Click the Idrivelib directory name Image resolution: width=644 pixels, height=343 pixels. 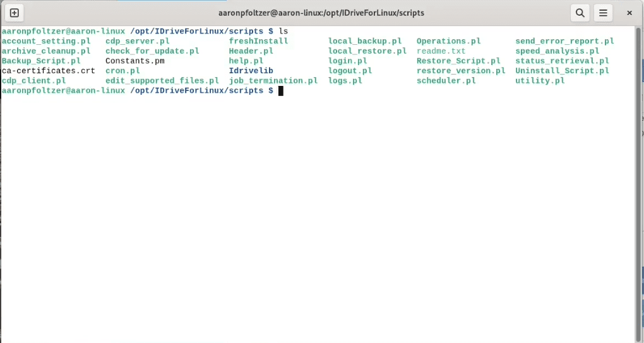coord(251,71)
